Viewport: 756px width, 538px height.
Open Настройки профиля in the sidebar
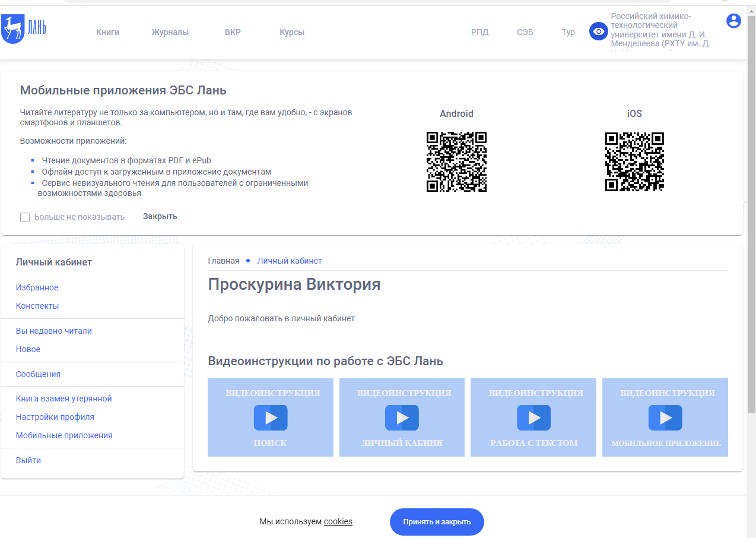(x=55, y=417)
